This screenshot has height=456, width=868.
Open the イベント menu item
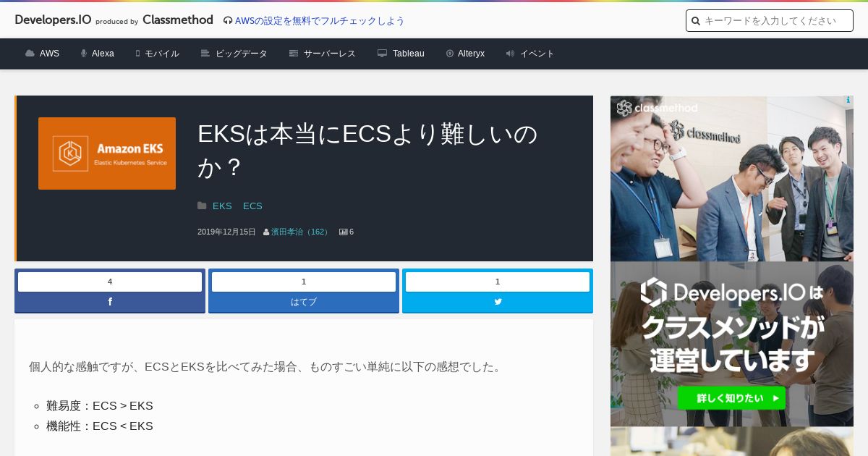(x=537, y=54)
